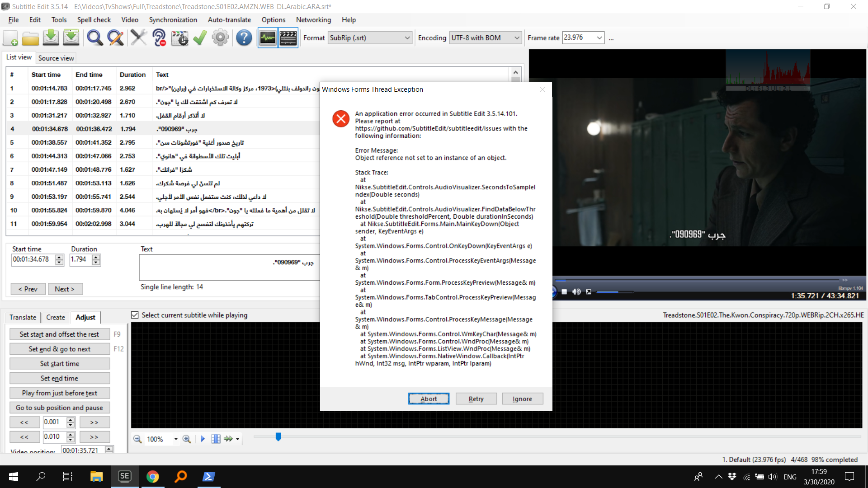Zoom out the waveform with the magnifier icon
Screen dimensions: 868x488
click(x=137, y=439)
